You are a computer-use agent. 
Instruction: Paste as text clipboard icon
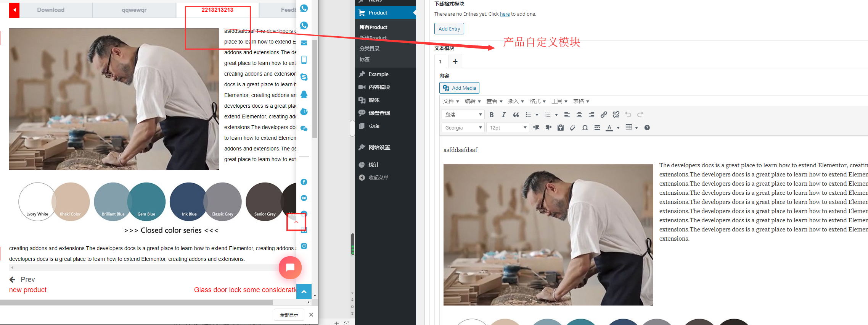(x=561, y=128)
